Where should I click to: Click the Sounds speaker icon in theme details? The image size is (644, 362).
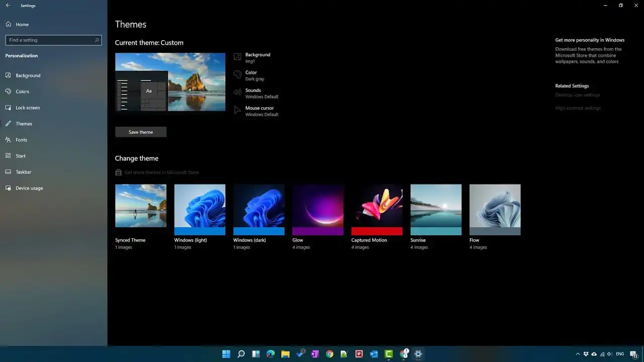click(237, 93)
